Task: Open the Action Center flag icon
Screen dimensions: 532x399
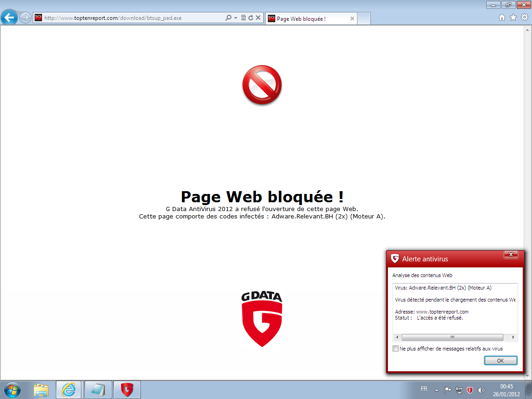Action: [447, 390]
